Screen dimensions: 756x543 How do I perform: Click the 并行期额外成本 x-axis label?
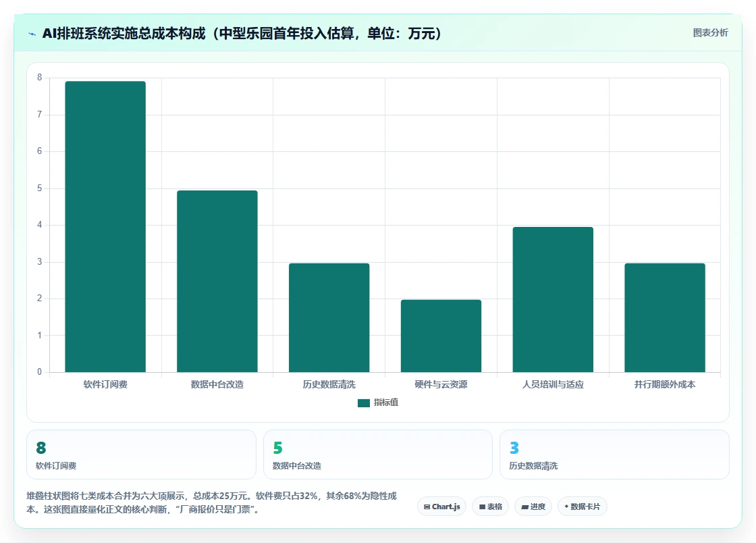pos(665,384)
